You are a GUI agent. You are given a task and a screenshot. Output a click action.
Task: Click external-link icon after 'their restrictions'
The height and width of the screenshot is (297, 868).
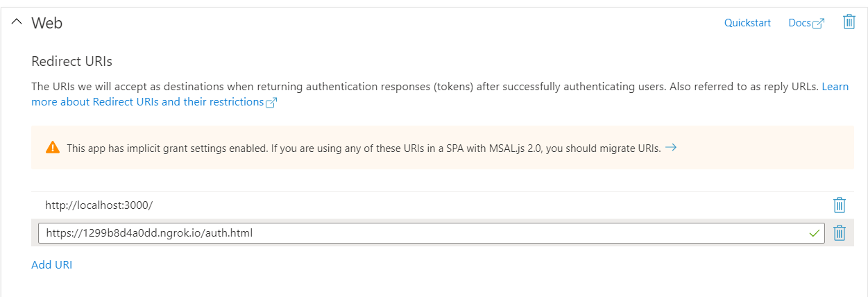271,103
